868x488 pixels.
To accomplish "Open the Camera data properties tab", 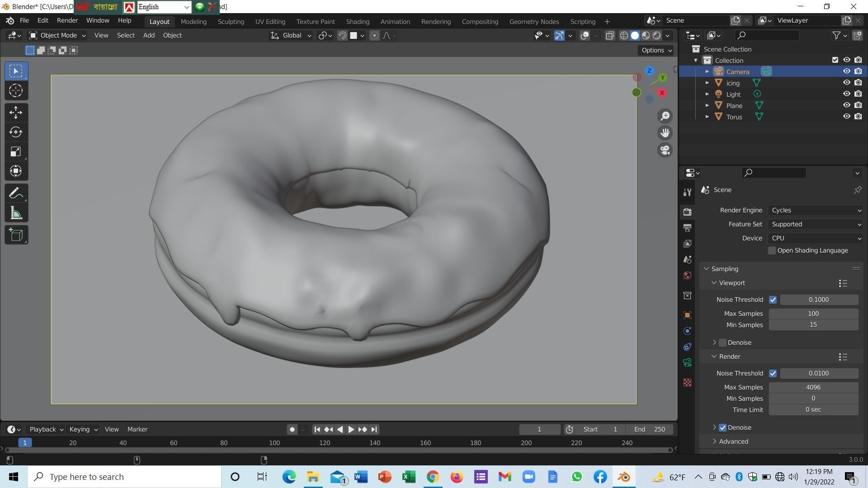I will [687, 362].
